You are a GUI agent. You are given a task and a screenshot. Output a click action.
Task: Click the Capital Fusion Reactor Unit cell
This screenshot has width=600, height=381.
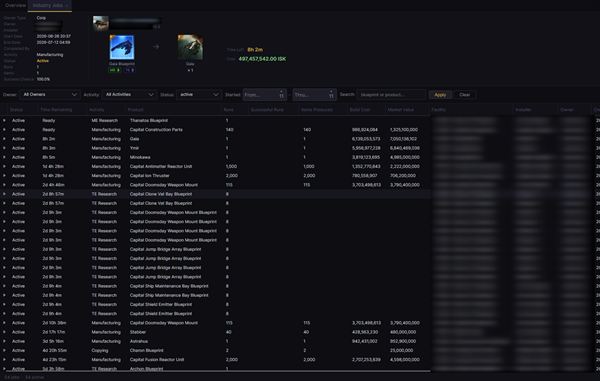(x=157, y=360)
